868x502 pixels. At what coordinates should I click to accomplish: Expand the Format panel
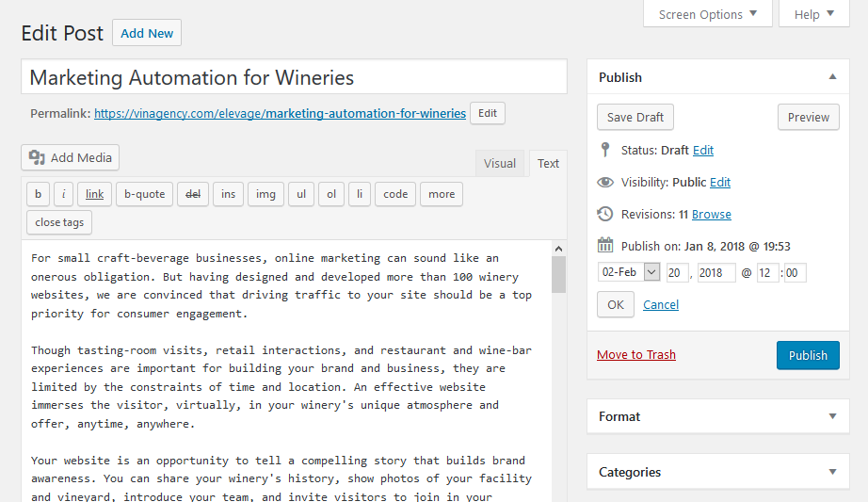(832, 416)
